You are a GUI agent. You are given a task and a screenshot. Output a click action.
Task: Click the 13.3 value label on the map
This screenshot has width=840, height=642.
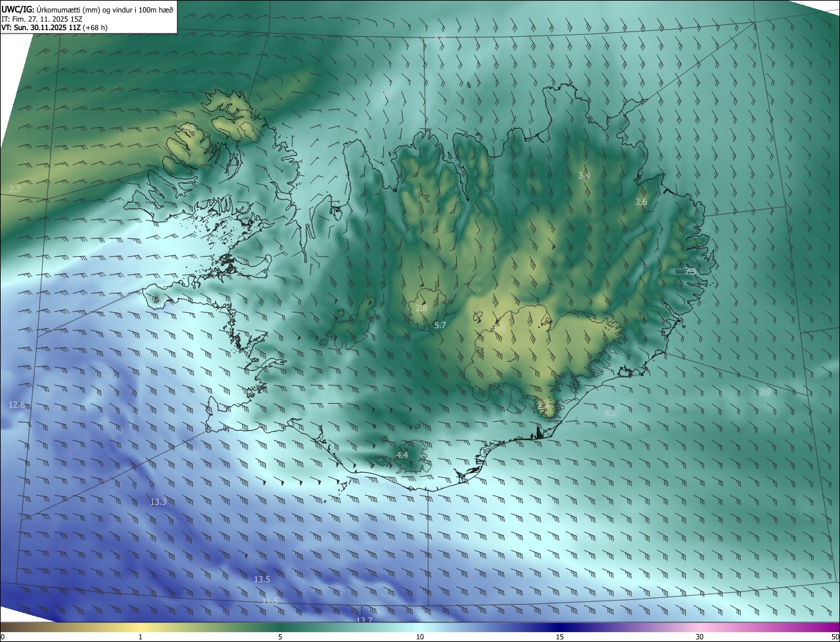tap(158, 502)
